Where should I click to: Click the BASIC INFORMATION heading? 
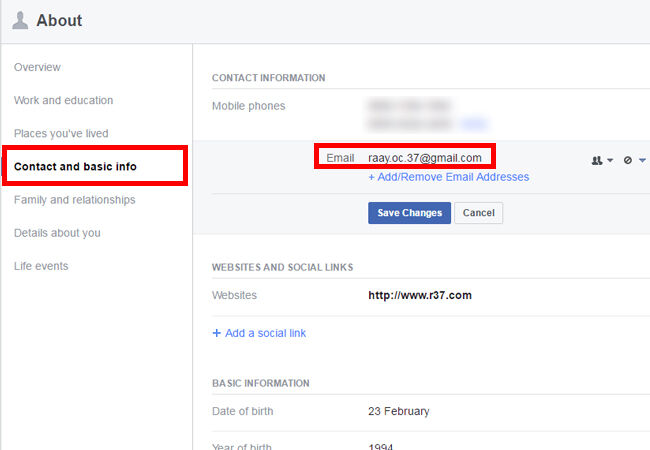(x=261, y=383)
